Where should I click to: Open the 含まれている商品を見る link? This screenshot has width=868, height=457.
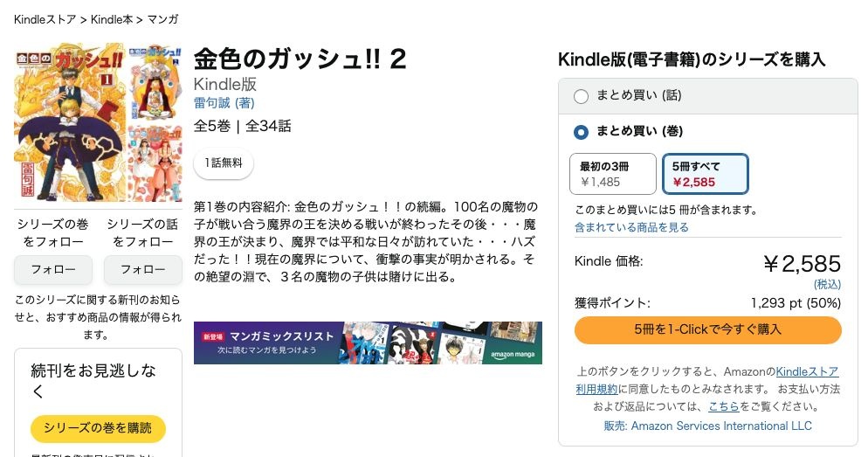click(631, 227)
